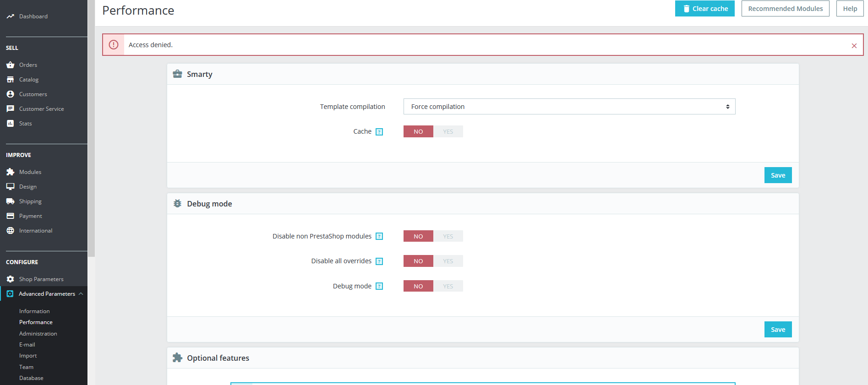Open Recommended Modules
The image size is (868, 385).
pos(786,9)
